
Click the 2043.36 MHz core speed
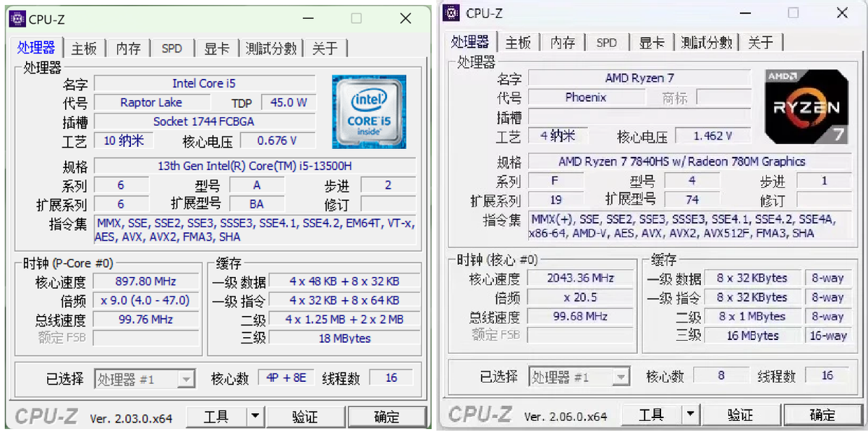(581, 278)
